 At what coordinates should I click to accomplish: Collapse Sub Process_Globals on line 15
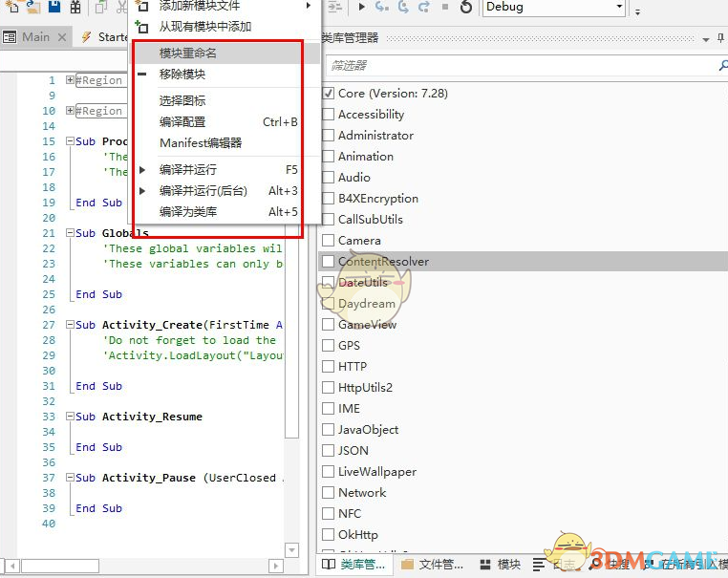(70, 141)
